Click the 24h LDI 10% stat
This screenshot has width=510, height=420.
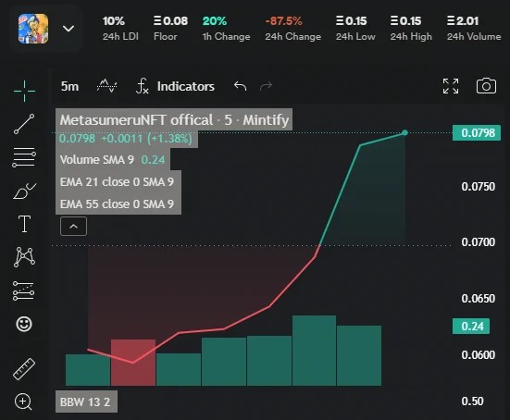(x=120, y=29)
